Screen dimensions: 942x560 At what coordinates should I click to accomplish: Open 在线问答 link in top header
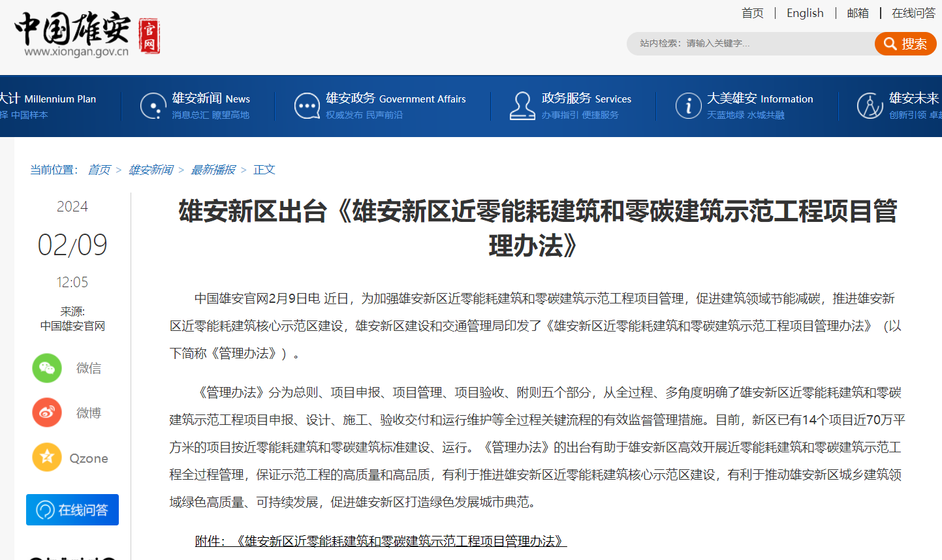913,13
